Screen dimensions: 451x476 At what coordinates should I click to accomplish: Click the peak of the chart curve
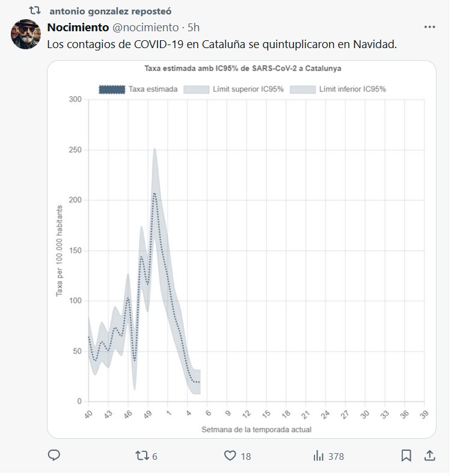[154, 193]
